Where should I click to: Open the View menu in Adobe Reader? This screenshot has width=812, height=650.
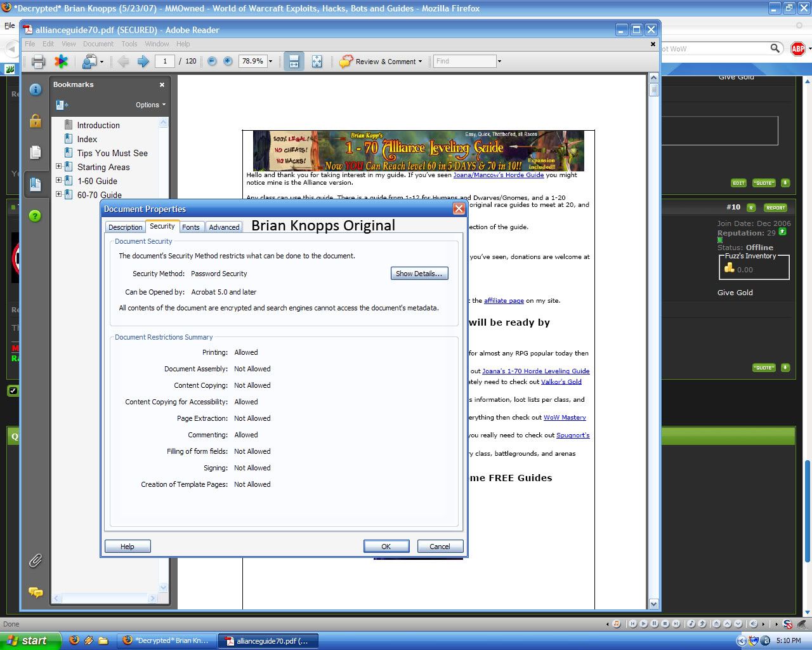69,44
